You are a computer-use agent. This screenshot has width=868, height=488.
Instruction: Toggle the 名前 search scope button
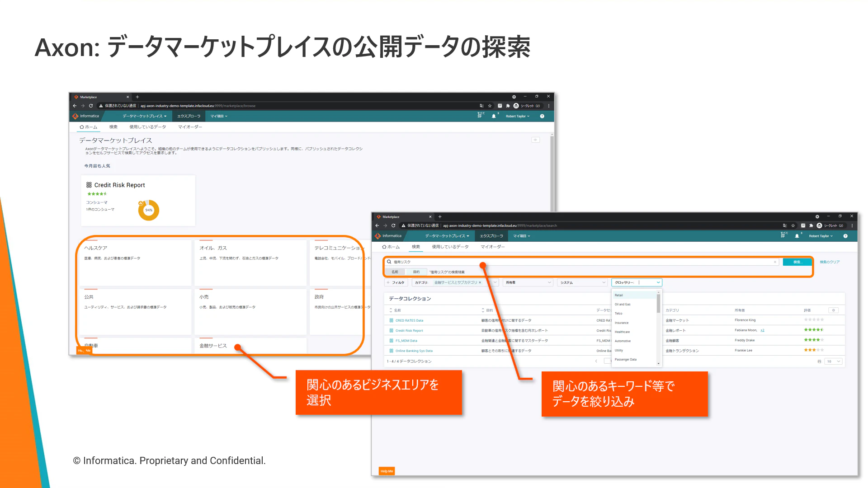tap(395, 272)
